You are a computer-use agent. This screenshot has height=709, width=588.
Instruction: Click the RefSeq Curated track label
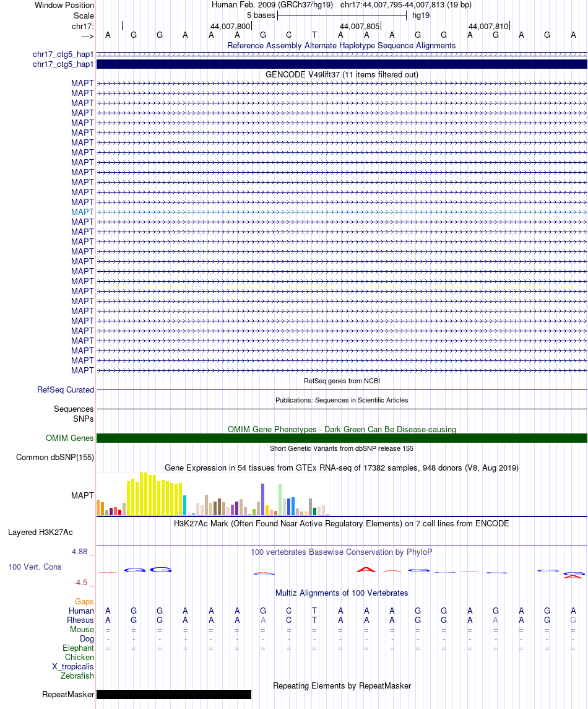tap(66, 389)
